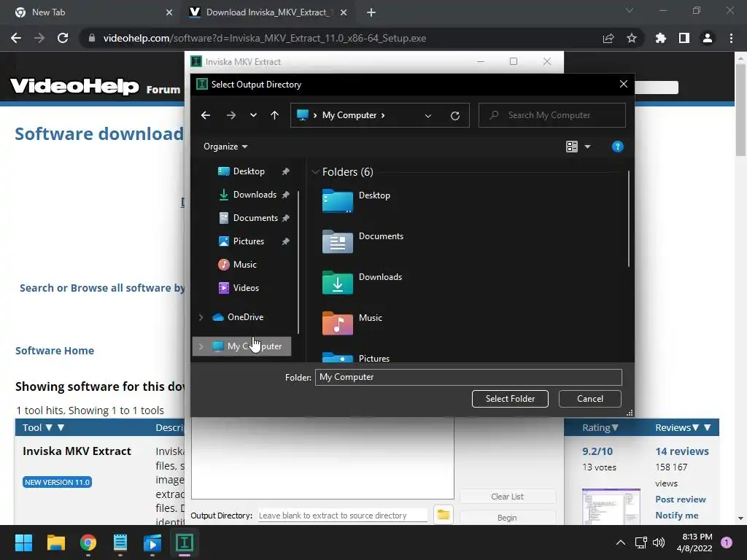The image size is (747, 560).
Task: Change the view layout icon
Action: click(x=572, y=147)
